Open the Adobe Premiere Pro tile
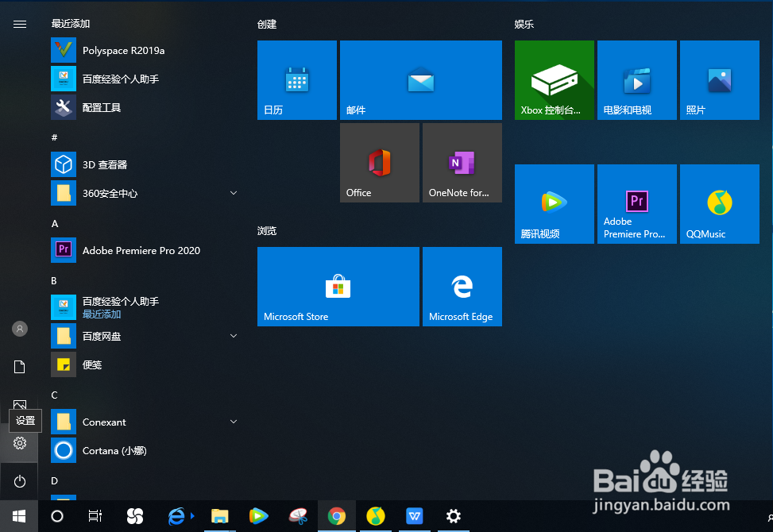Viewport: 773px width, 532px height. [637, 204]
